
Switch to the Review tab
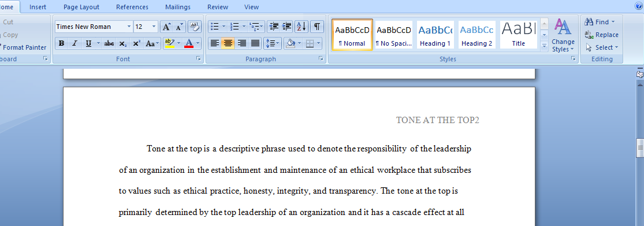click(x=218, y=7)
